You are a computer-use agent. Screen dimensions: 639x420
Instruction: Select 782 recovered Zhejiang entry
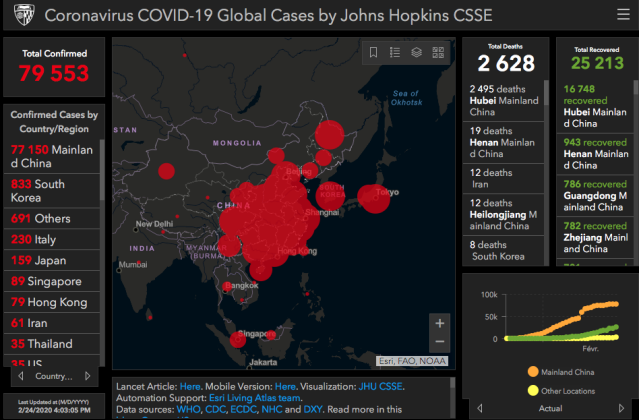(595, 237)
